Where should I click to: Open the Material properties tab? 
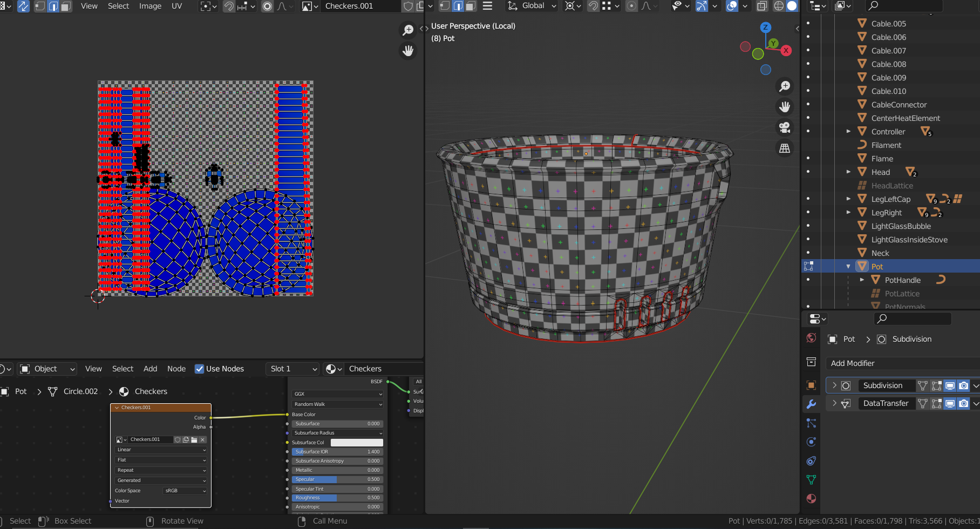[x=811, y=498]
